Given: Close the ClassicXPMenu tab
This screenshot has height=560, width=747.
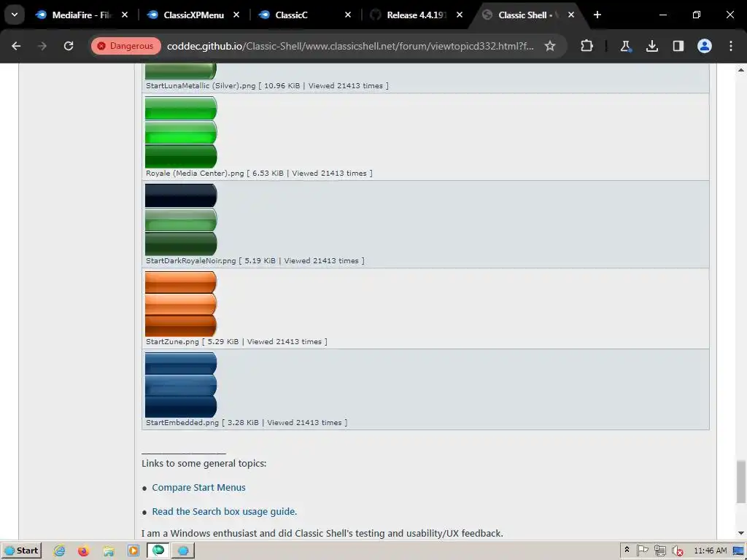Looking at the screenshot, I should point(236,15).
